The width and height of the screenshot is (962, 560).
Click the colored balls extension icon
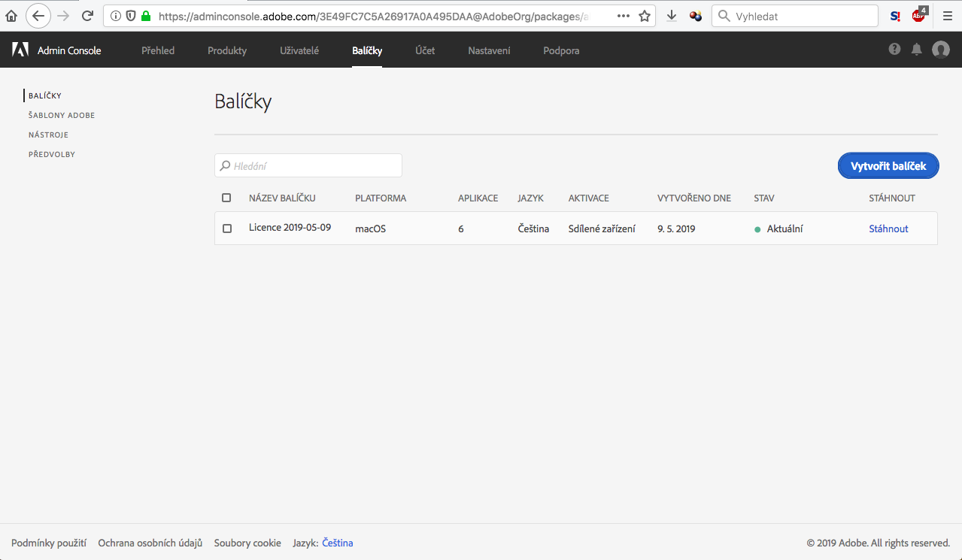tap(696, 16)
